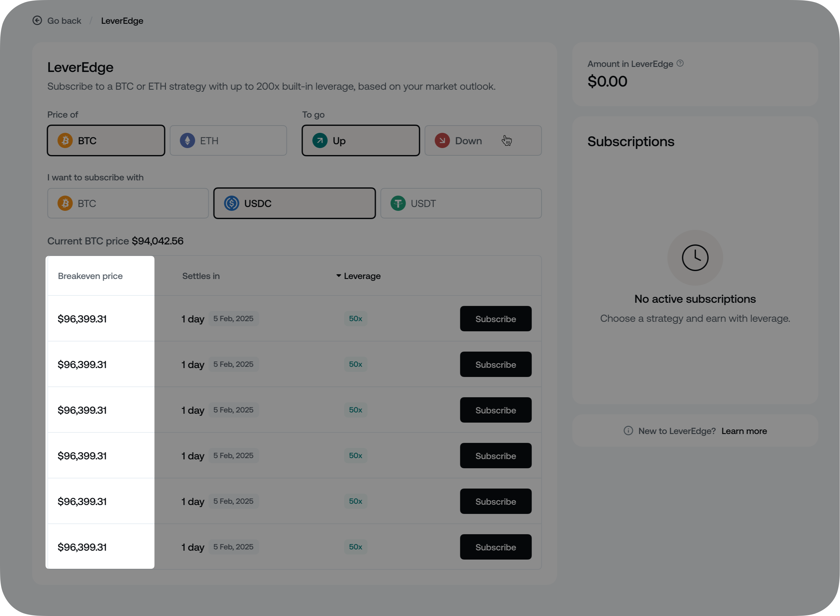Screen dimensions: 840x616
Task: Click the No active subscriptions message
Action: (x=695, y=299)
